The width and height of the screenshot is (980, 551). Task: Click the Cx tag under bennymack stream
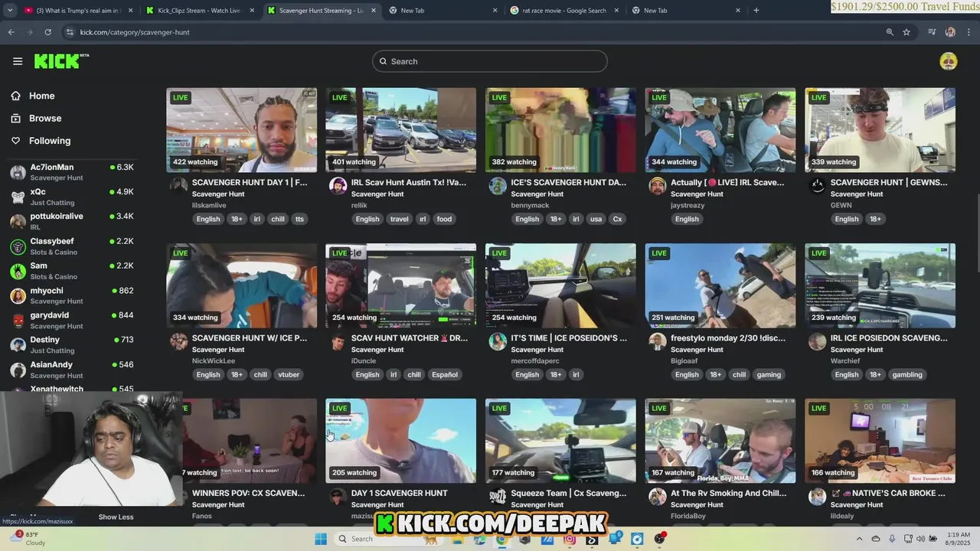[617, 219]
